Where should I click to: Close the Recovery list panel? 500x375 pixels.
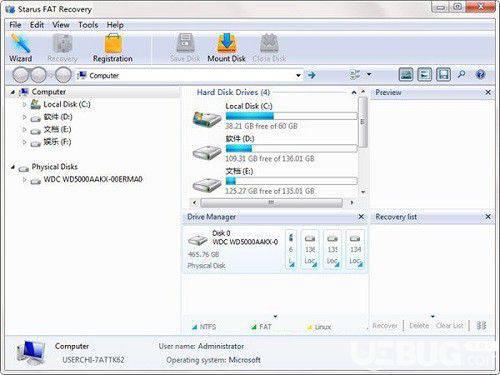click(x=488, y=217)
